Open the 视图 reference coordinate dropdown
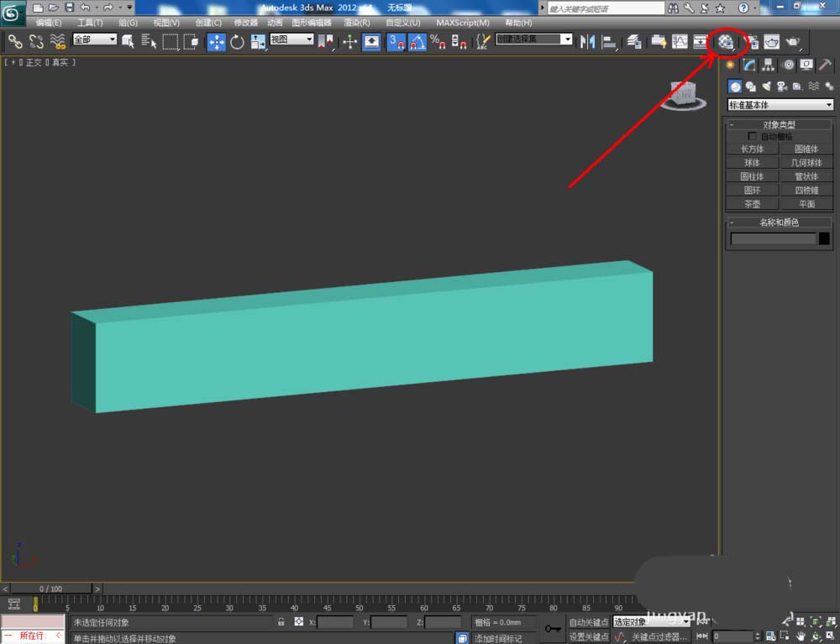Screen dimensions: 840x644 coord(291,39)
